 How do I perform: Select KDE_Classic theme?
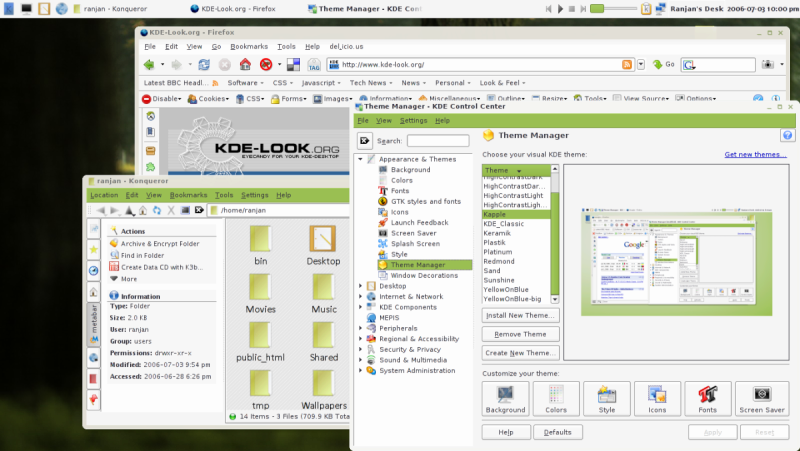click(x=504, y=224)
